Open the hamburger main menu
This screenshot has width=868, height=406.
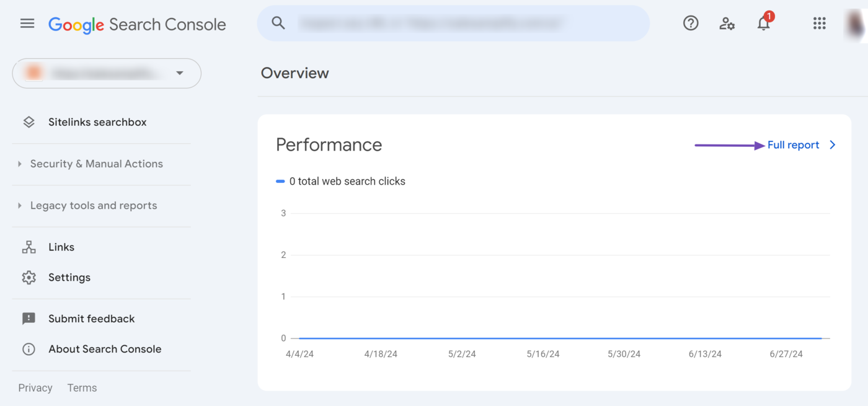(27, 24)
